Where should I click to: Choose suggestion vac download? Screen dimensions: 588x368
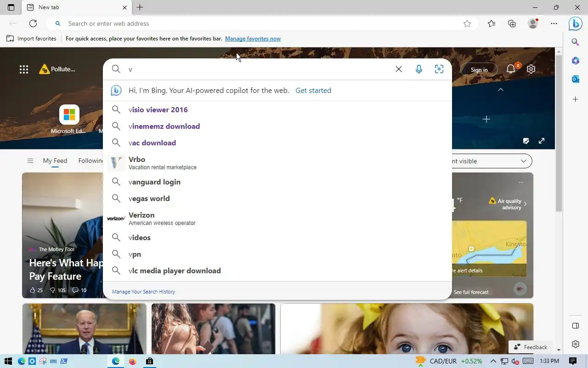(x=277, y=143)
